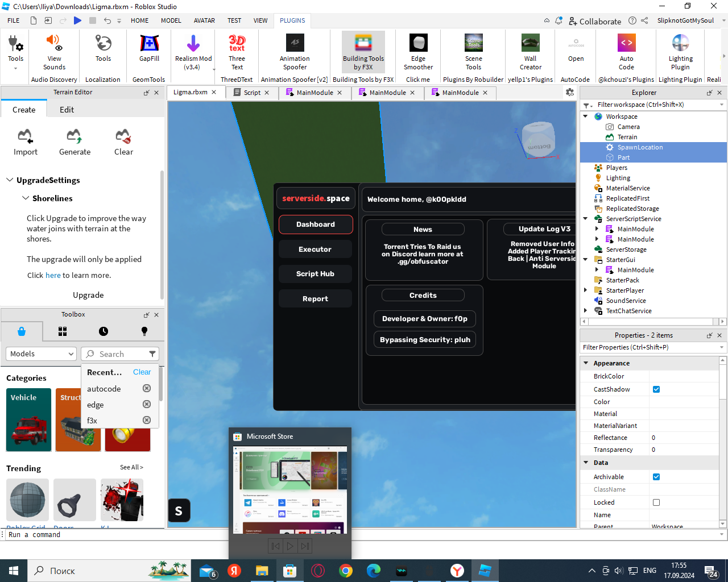Viewport: 728px width, 582px height.
Task: Select the Vehicle category thumbnail
Action: click(x=28, y=419)
